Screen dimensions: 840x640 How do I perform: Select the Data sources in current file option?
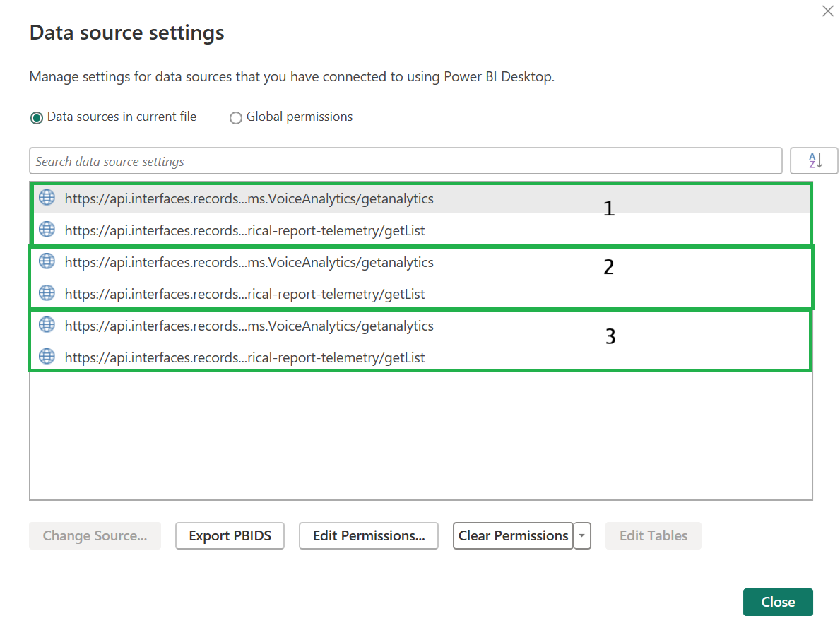[36, 117]
